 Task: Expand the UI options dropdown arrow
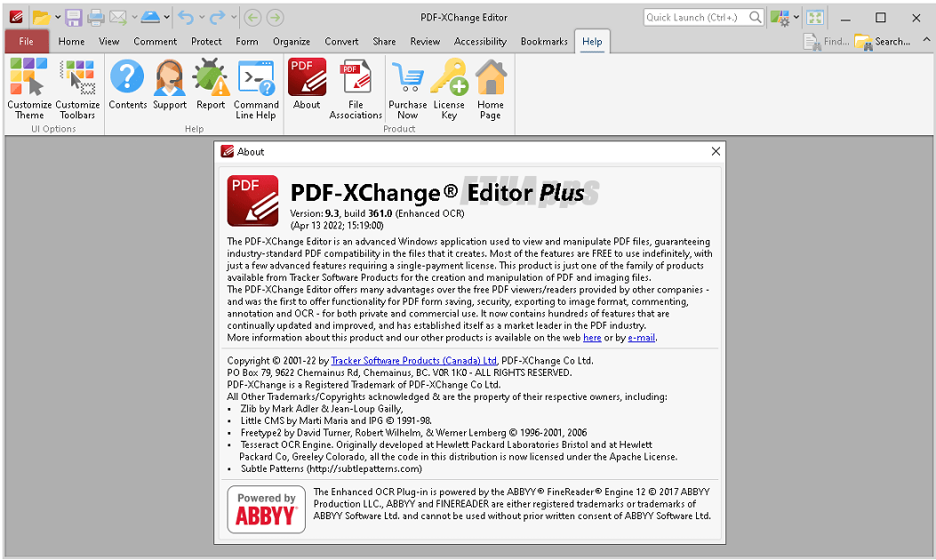coord(796,18)
